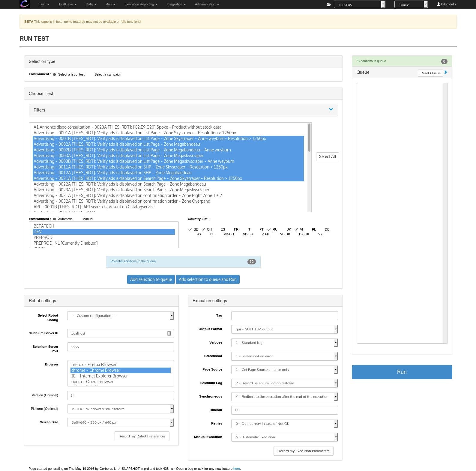Choose Manual environment radio option
Viewport: 476px width, 471px height.
(x=79, y=219)
